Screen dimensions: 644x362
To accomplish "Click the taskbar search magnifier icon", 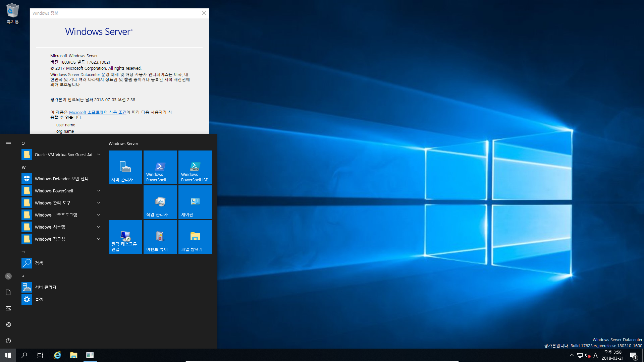I will pyautogui.click(x=24, y=355).
